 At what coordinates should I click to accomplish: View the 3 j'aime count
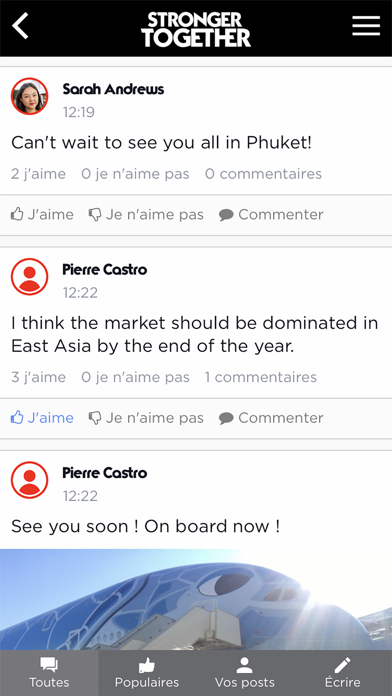(38, 377)
